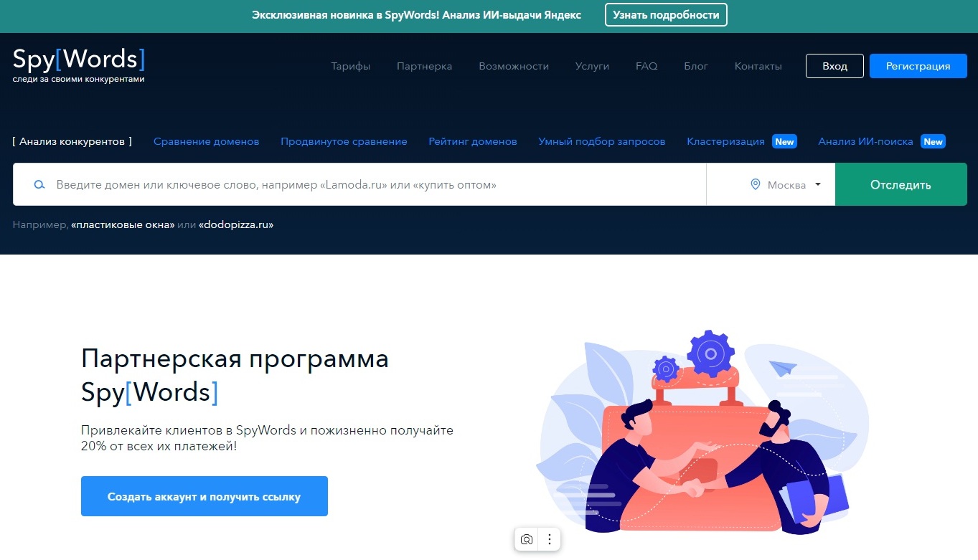Click the New badge next to Кластеризация

tap(784, 142)
